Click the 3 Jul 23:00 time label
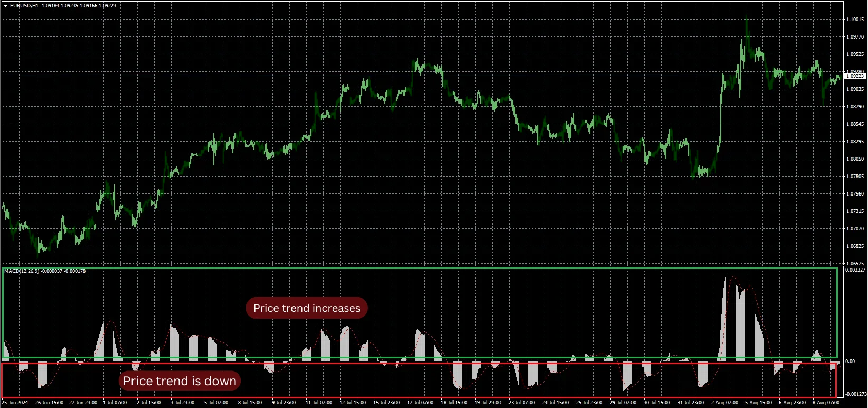The image size is (868, 408). [x=183, y=403]
